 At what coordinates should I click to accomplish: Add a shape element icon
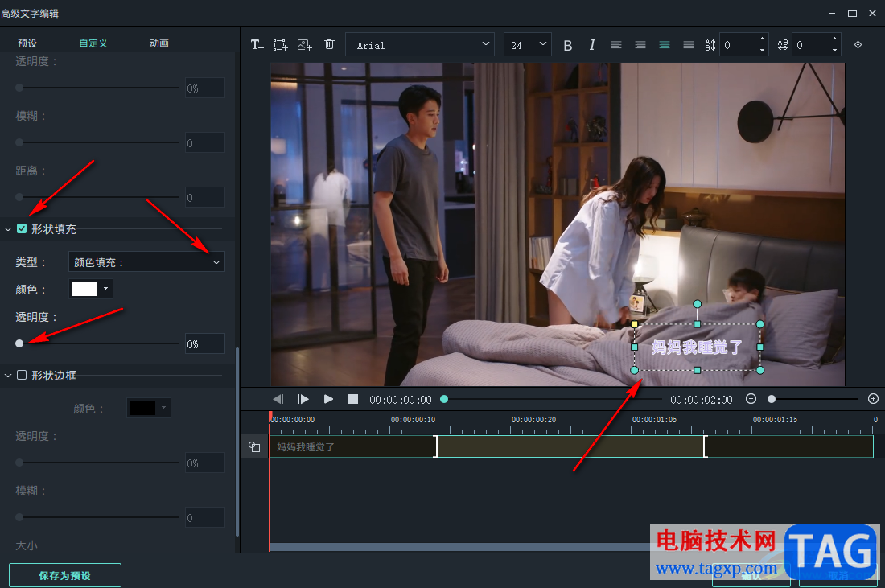click(281, 45)
